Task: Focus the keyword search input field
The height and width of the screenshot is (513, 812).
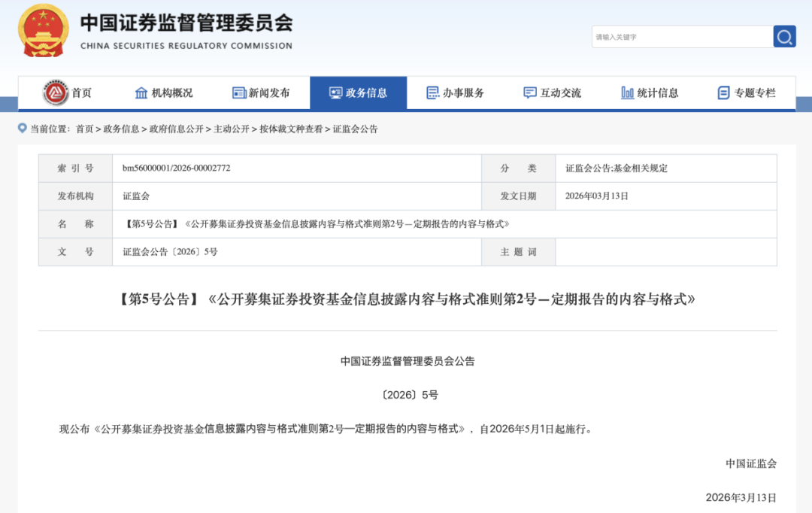Action: 682,37
